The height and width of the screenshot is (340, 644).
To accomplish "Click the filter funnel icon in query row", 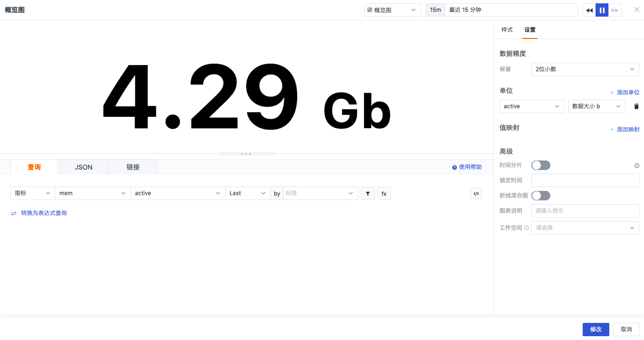I will click(x=368, y=193).
